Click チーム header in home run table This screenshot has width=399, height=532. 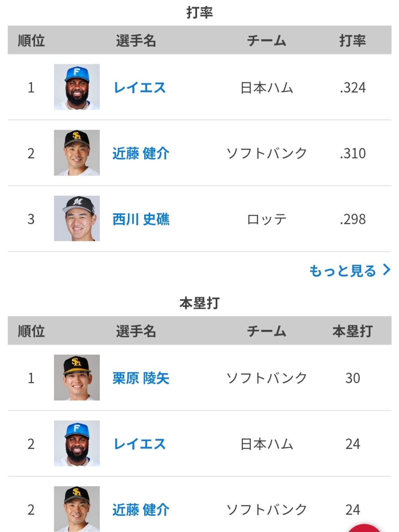click(267, 331)
